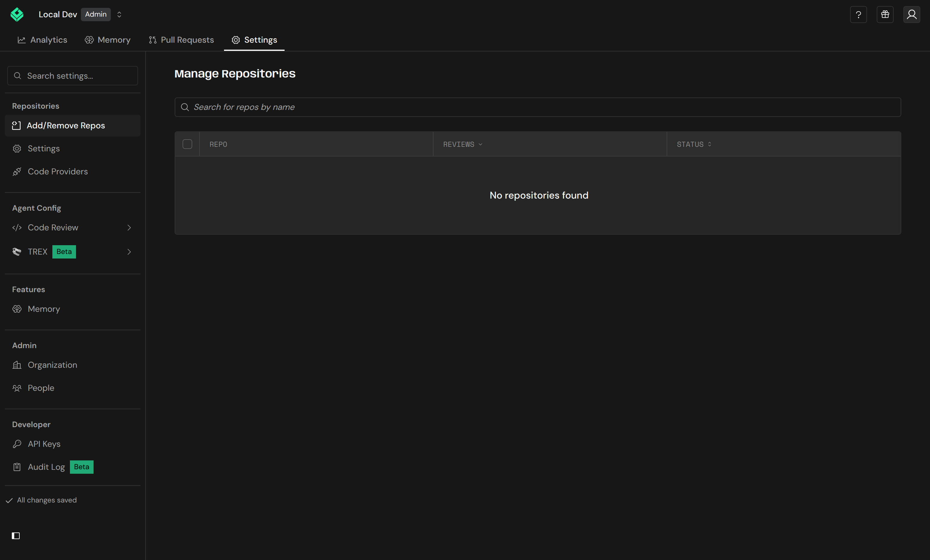Click the Search for repos by name field

[x=538, y=107]
